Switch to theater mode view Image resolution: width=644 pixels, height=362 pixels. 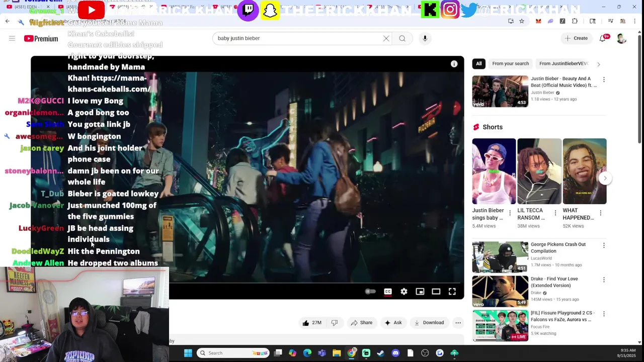[436, 292]
